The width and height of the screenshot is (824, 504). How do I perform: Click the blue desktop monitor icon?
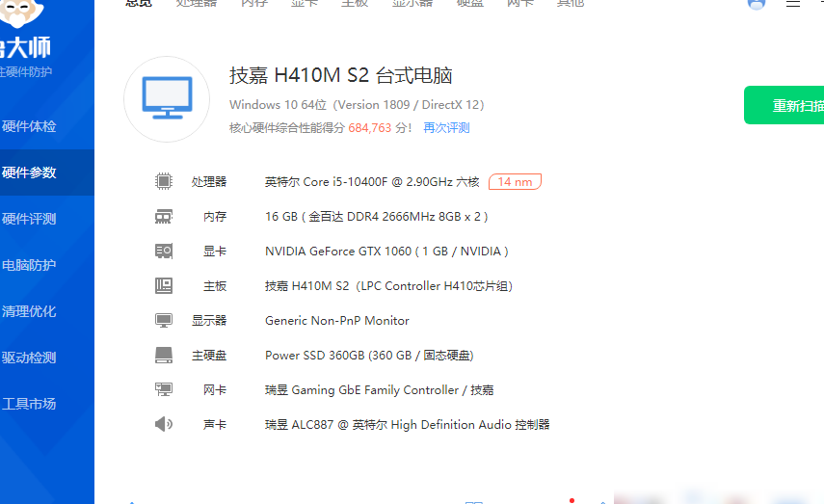click(x=167, y=97)
